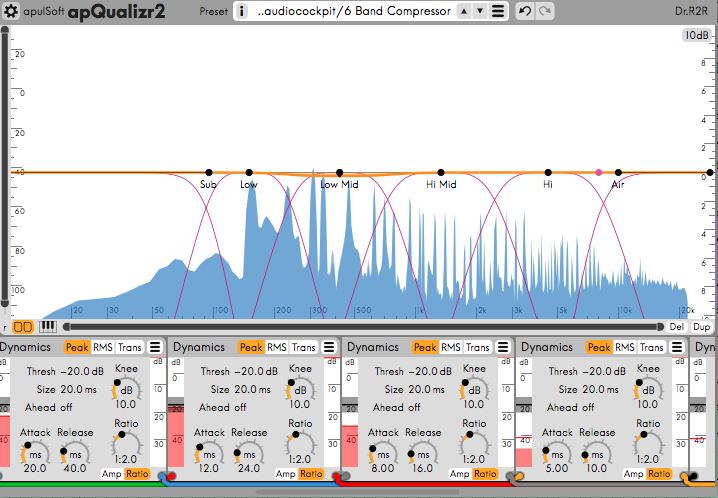Viewport: 718px width, 498px height.
Task: Duplicate the selected band with Dup
Action: tap(701, 327)
